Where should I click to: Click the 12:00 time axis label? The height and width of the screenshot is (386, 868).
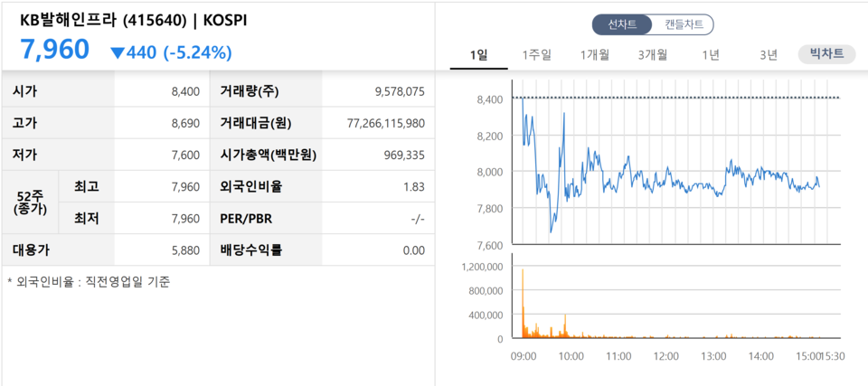[666, 356]
